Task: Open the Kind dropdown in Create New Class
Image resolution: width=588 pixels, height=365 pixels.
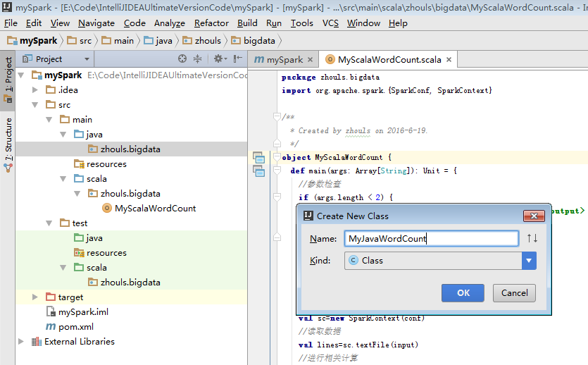Action: [529, 260]
